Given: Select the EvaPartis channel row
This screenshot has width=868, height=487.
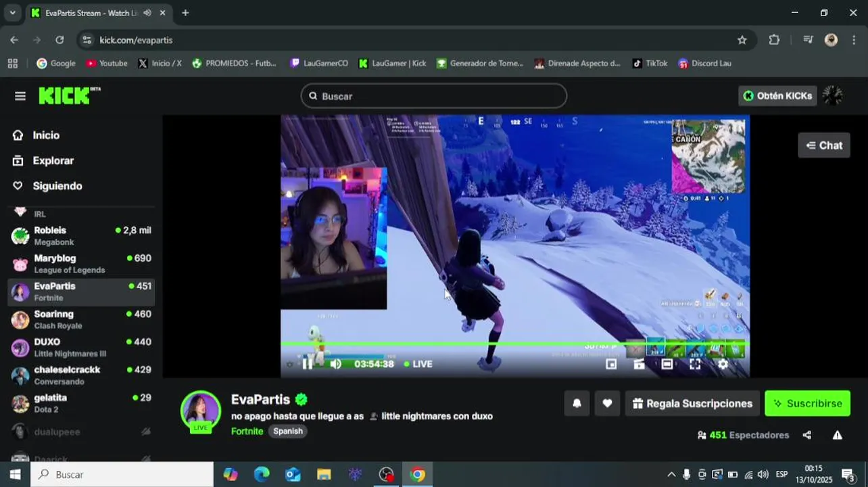Looking at the screenshot, I should point(81,292).
